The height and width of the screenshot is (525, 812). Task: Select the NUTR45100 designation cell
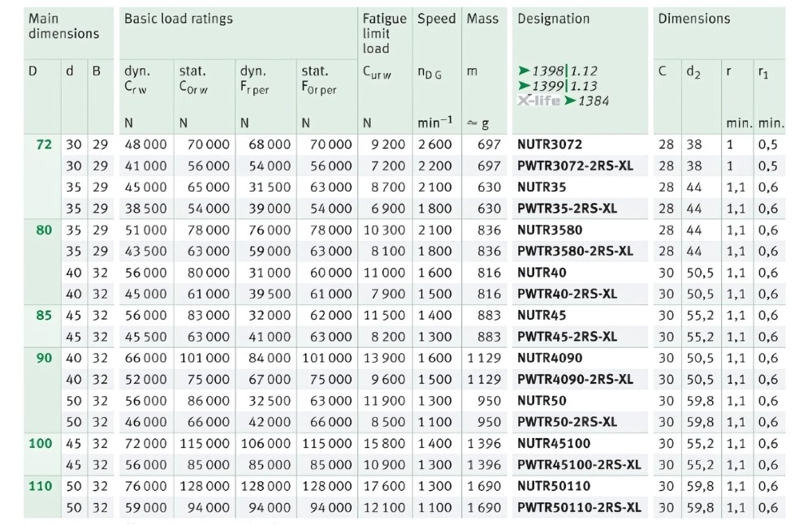pyautogui.click(x=554, y=444)
